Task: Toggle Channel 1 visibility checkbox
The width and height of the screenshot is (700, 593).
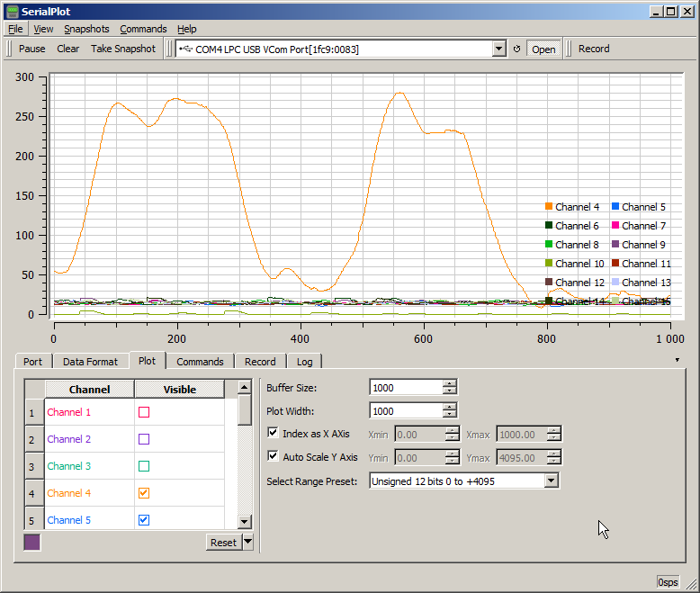Action: coord(144,412)
